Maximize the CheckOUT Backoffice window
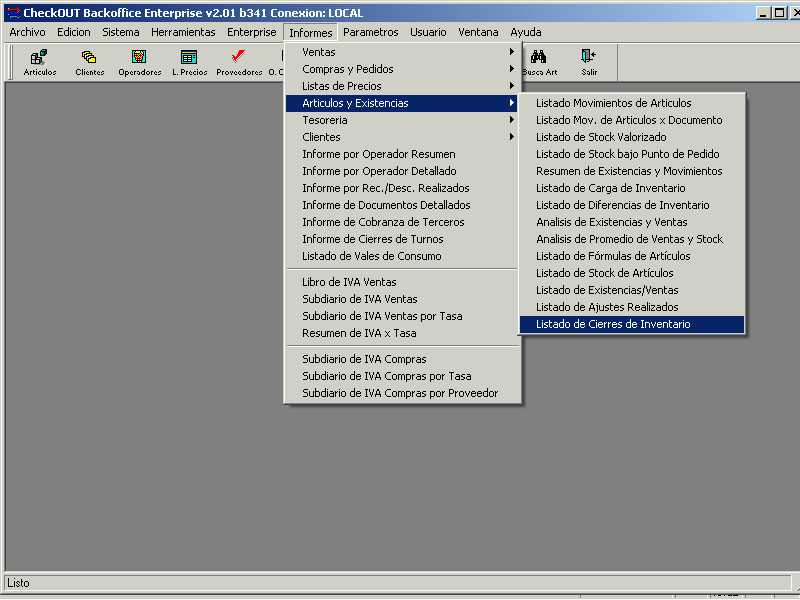The image size is (800, 600). point(779,13)
